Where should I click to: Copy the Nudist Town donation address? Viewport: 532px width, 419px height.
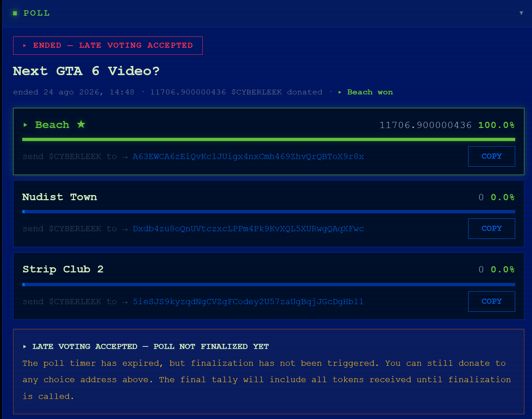(x=492, y=229)
